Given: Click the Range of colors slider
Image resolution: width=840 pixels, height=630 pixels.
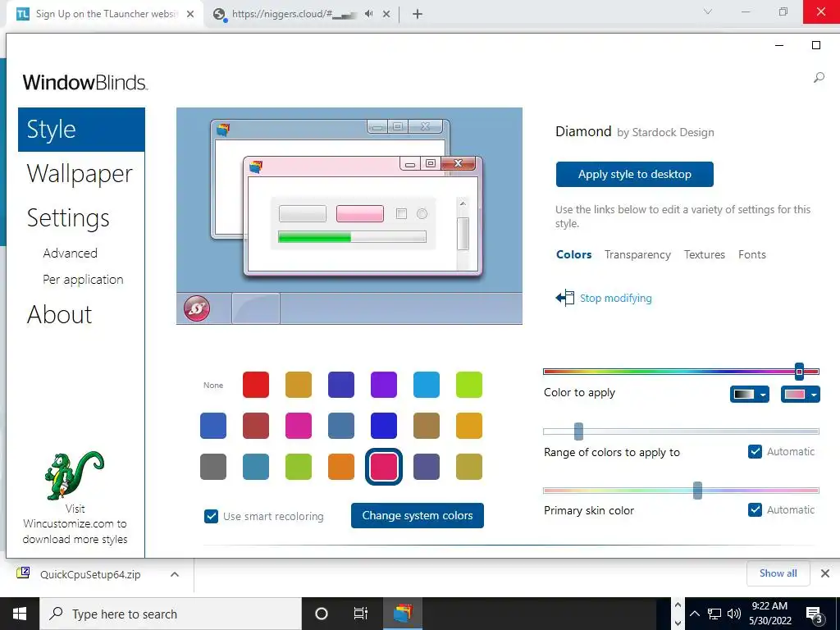Looking at the screenshot, I should click(681, 431).
